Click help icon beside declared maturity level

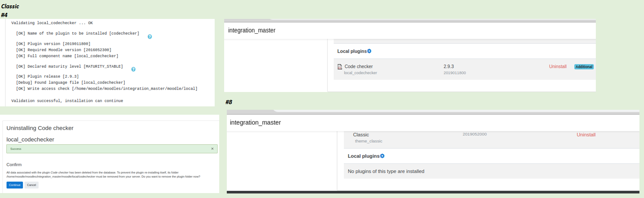tap(134, 69)
